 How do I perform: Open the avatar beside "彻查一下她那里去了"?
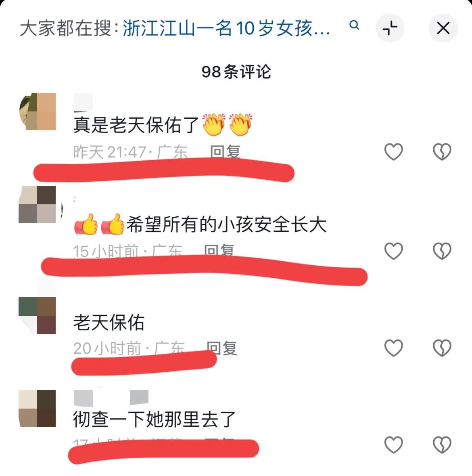click(x=37, y=409)
